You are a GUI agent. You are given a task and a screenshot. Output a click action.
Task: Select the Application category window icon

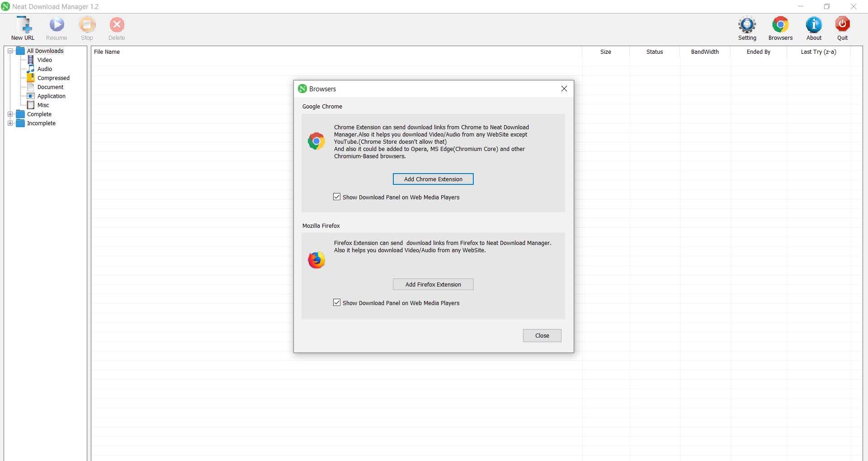(31, 96)
